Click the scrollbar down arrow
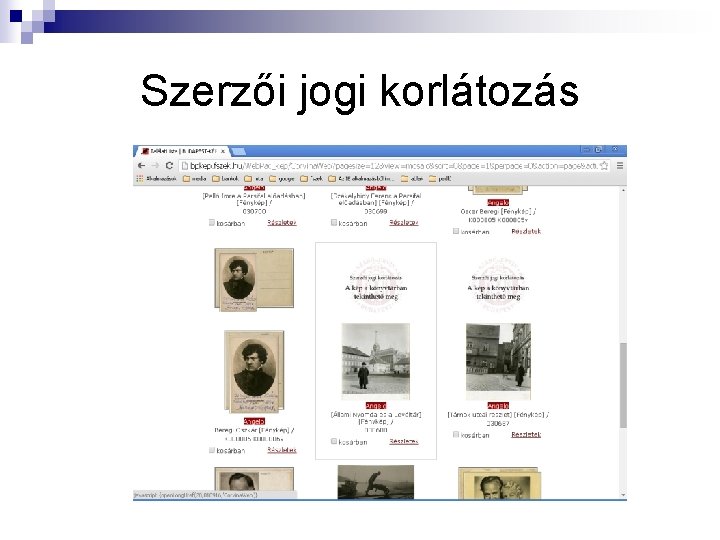 pyautogui.click(x=623, y=495)
